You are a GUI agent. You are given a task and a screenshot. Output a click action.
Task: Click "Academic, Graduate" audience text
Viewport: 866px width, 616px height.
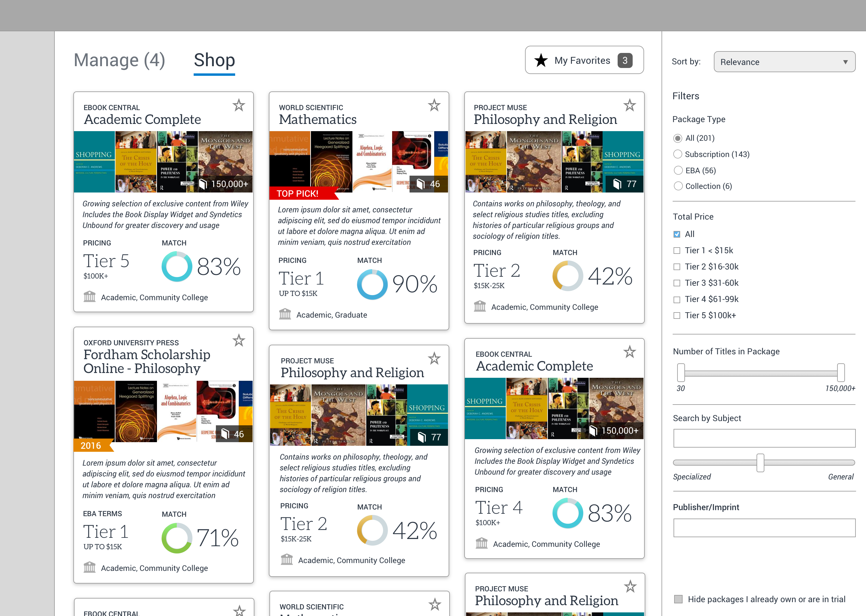(332, 315)
